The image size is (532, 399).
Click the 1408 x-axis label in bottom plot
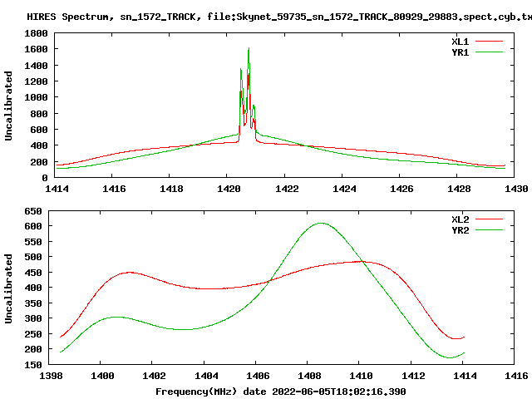tap(309, 376)
